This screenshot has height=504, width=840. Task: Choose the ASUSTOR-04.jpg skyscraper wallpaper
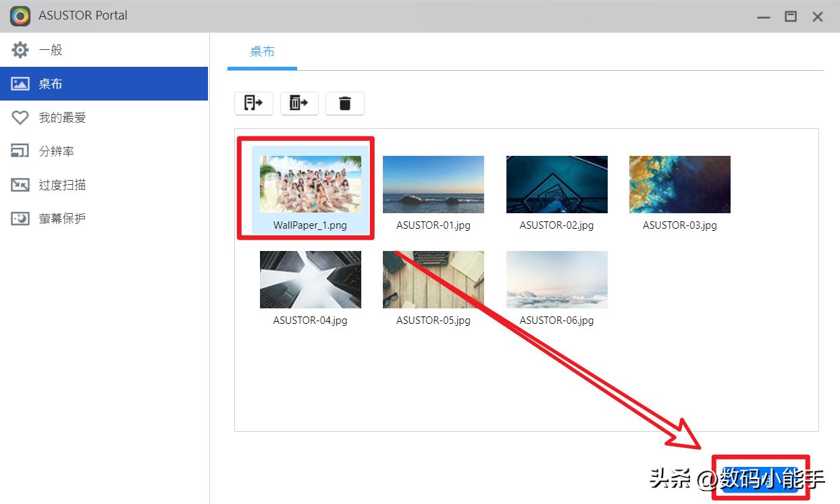coord(310,279)
